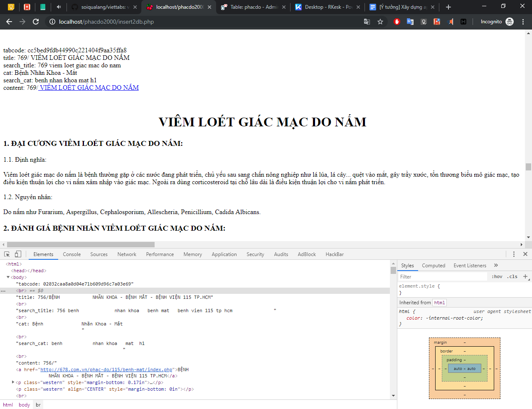Screen dimensions: 532x409
Task: Open the DevTools Network panel
Action: (x=127, y=254)
